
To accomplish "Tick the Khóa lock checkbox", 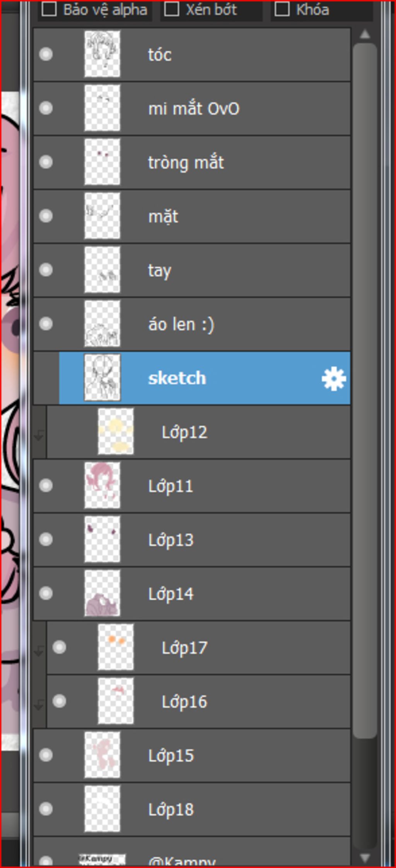I will (x=282, y=9).
